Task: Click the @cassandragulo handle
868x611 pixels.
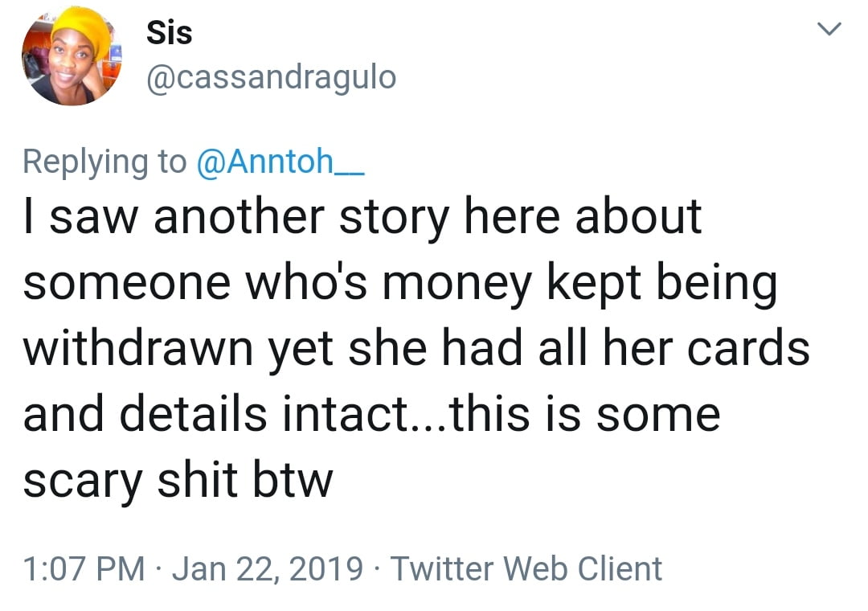Action: pos(271,77)
